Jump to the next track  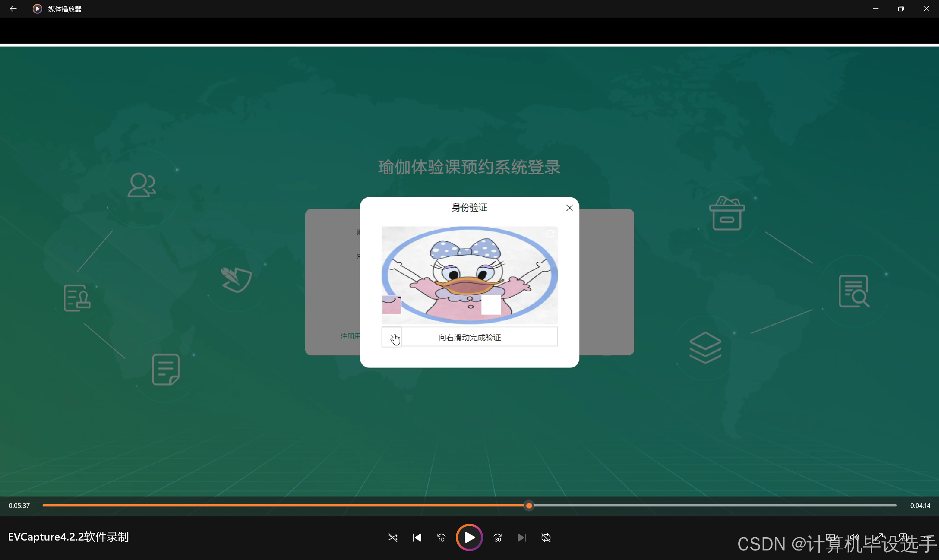click(x=521, y=537)
